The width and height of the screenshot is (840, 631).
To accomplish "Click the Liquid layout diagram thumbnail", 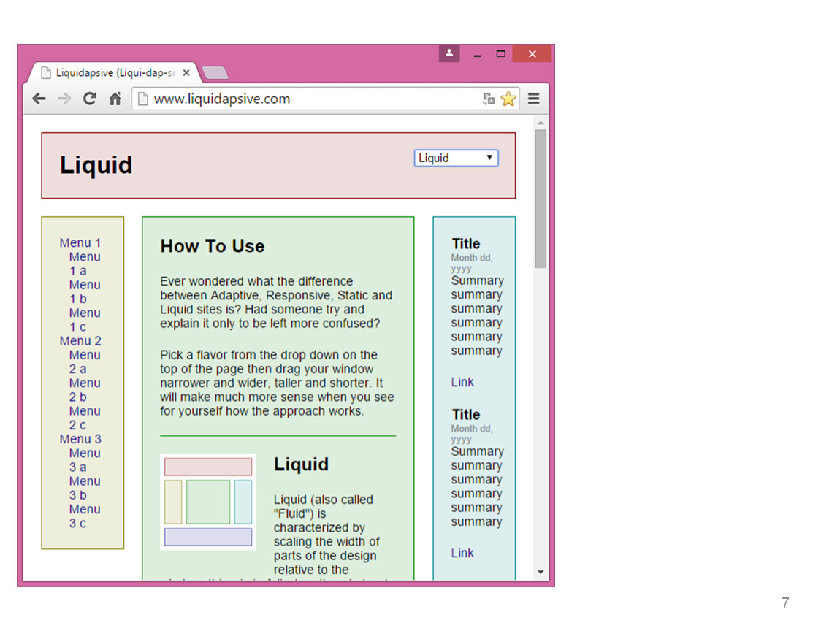I will (208, 502).
